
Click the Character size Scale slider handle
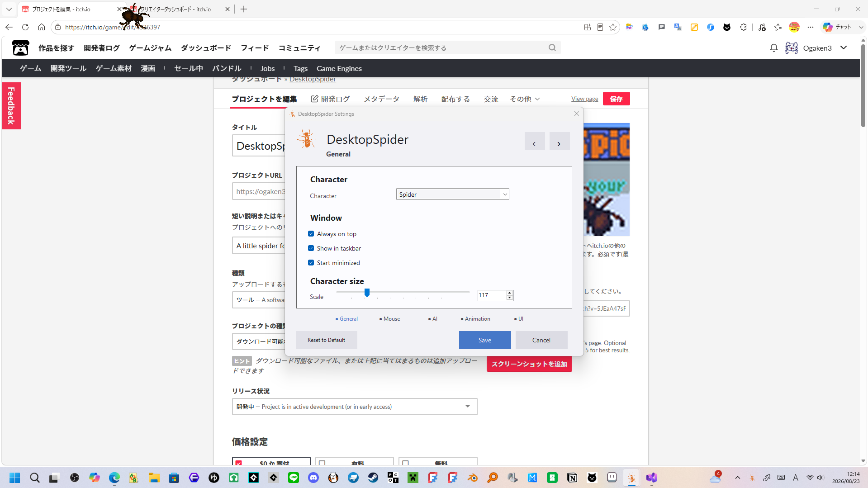tap(367, 293)
